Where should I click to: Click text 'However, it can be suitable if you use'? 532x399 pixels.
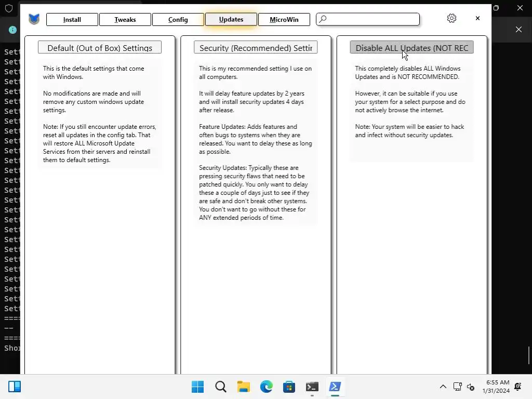point(406,94)
